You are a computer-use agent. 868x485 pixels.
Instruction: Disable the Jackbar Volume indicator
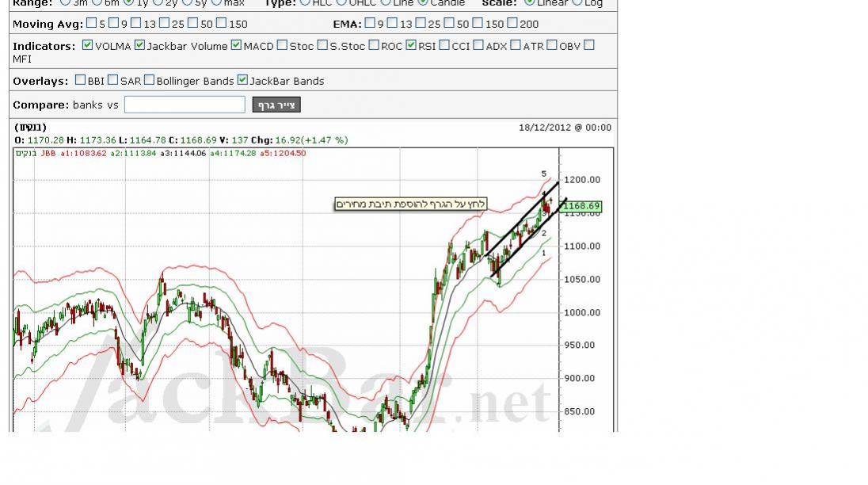pos(139,45)
